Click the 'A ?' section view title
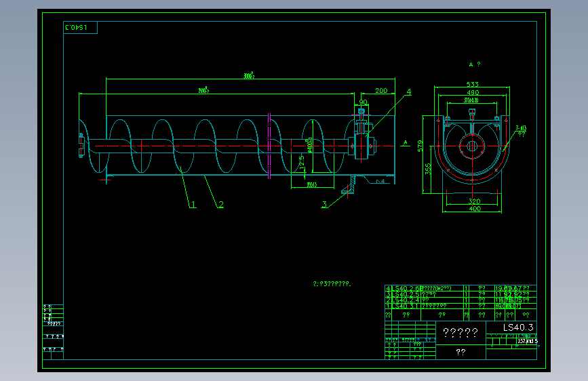This screenshot has height=381, width=588. [x=474, y=64]
